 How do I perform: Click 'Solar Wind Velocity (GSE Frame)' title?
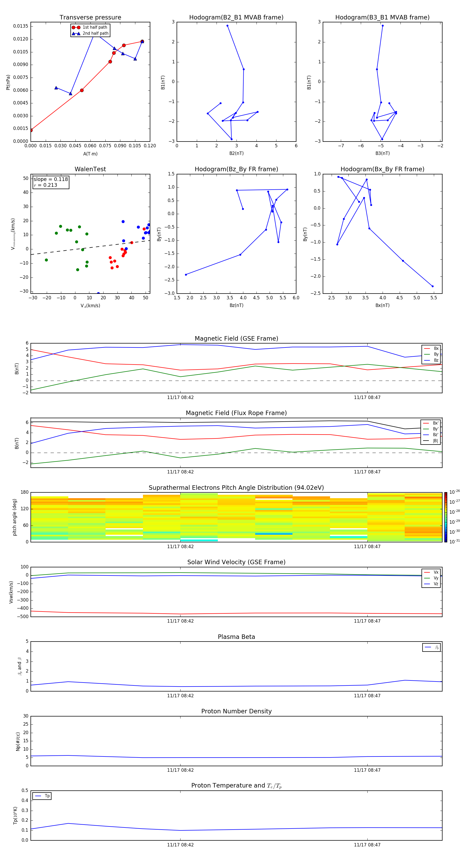[x=236, y=562]
